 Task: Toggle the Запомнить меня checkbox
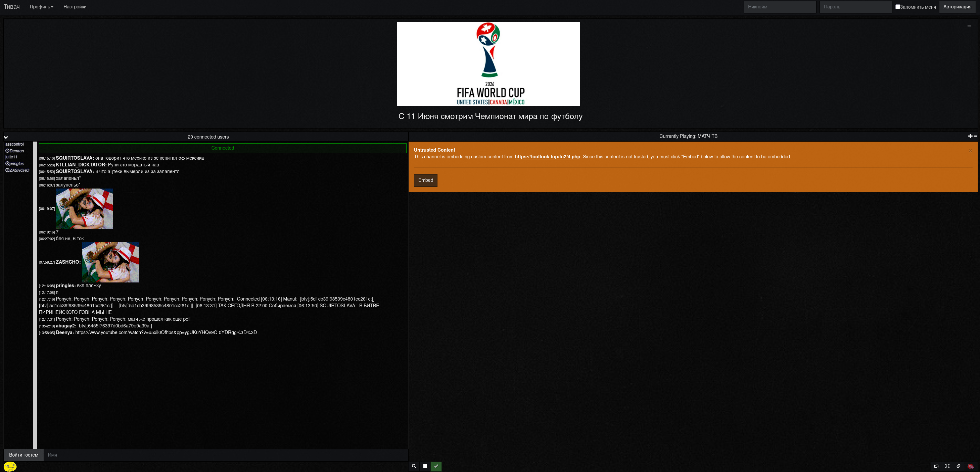tap(897, 6)
